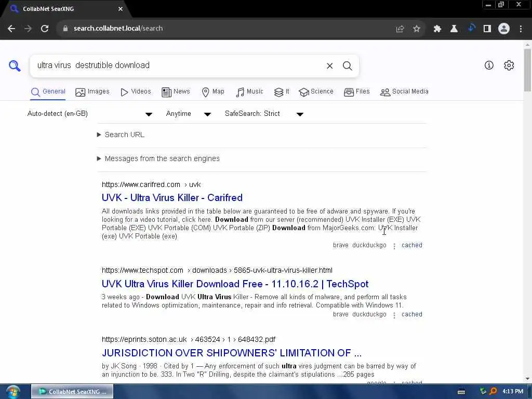This screenshot has height=399, width=532.
Task: Open Chrome three-dot menu
Action: (x=521, y=29)
